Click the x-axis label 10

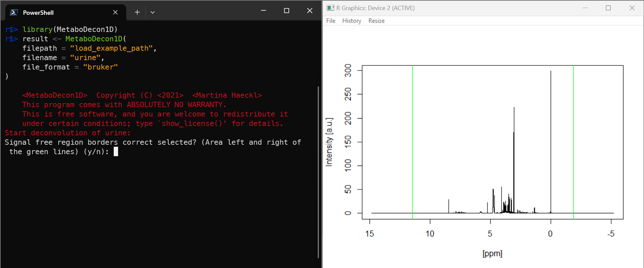pyautogui.click(x=430, y=234)
